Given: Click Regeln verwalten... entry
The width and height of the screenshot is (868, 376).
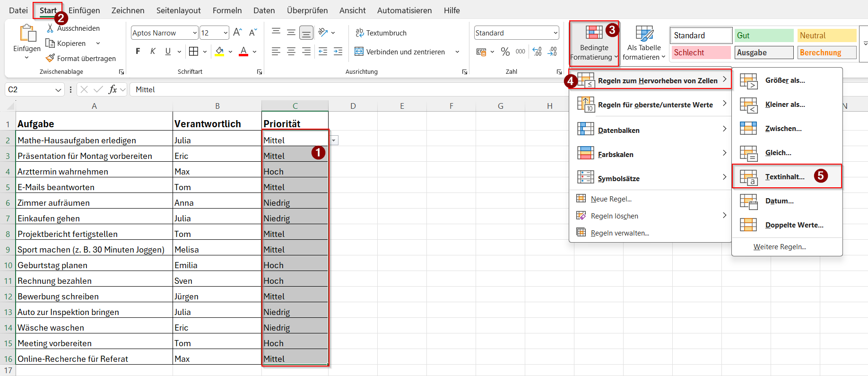Looking at the screenshot, I should (x=619, y=233).
